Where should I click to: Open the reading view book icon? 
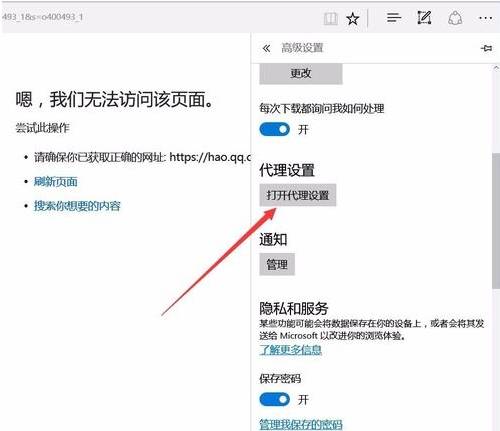click(x=331, y=18)
